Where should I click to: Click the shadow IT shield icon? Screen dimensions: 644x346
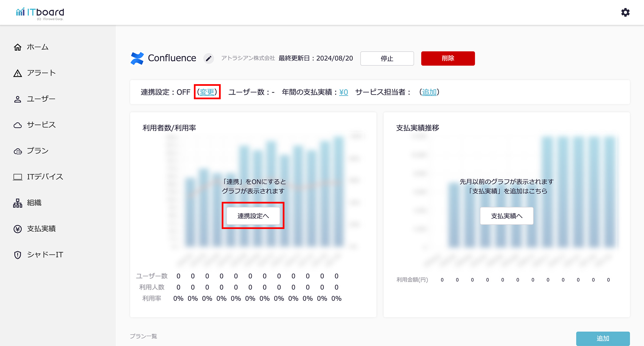17,255
